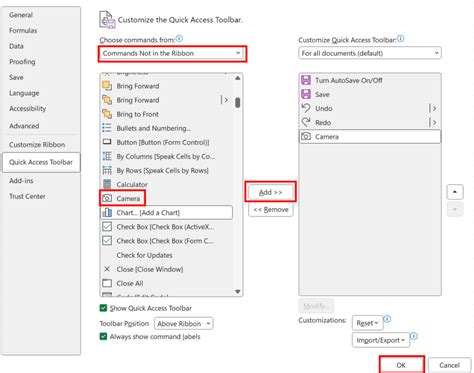Select the Quick Access Toolbar category
The image size is (474, 373).
click(x=41, y=162)
